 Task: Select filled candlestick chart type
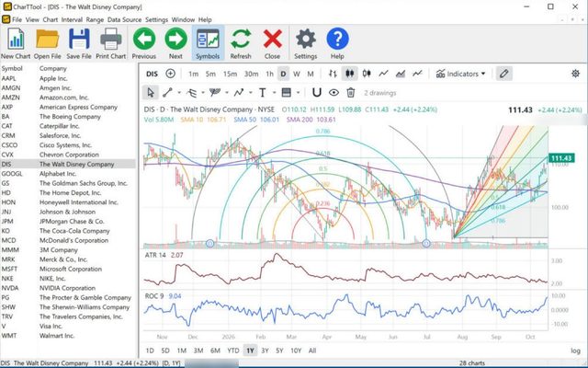click(x=349, y=74)
